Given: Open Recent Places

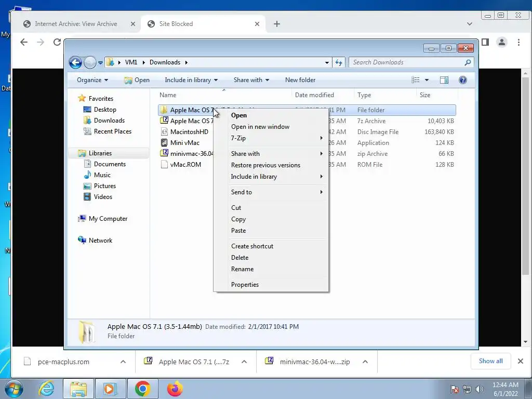Looking at the screenshot, I should pos(112,131).
